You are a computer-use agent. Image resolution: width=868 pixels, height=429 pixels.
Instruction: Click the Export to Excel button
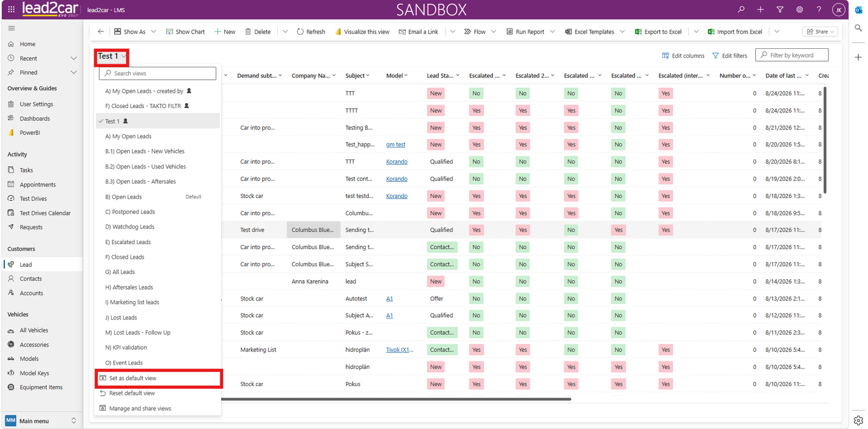(x=658, y=31)
